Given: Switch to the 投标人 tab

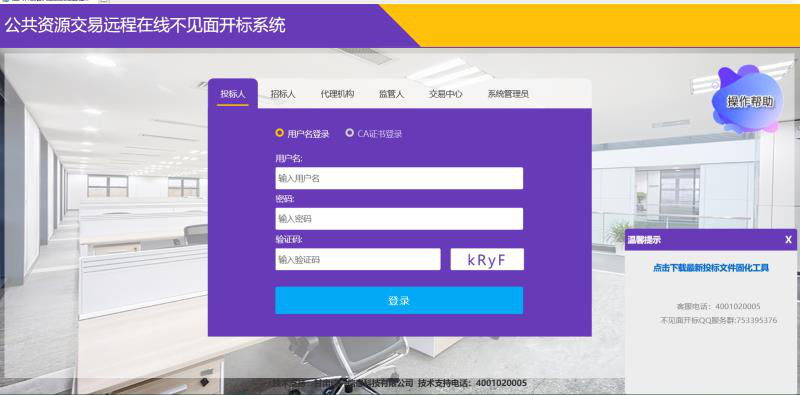Looking at the screenshot, I should pos(233,94).
